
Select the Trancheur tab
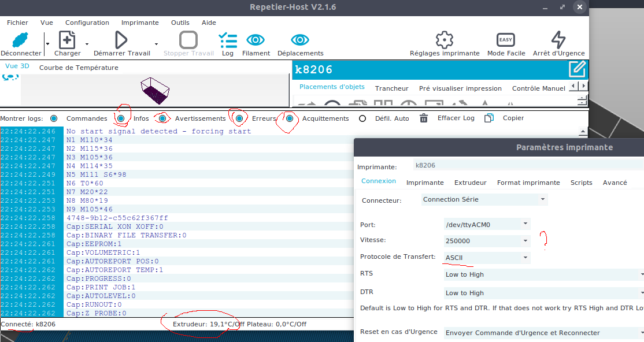(391, 88)
